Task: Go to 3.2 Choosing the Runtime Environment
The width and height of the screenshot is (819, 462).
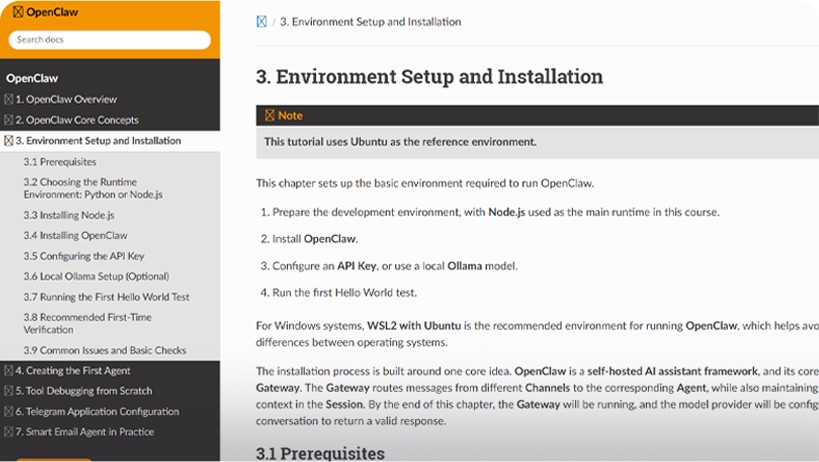Action: click(x=93, y=188)
